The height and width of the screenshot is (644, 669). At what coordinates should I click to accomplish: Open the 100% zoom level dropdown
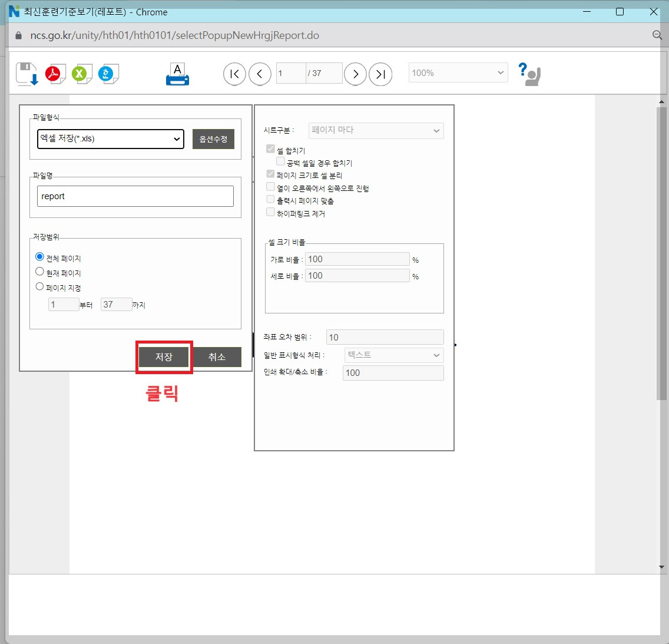(x=458, y=72)
